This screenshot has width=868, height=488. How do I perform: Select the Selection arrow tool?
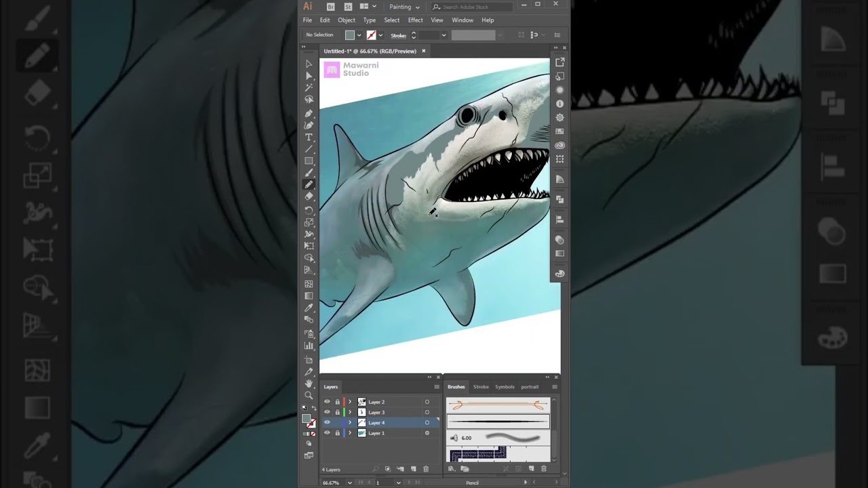pyautogui.click(x=309, y=64)
